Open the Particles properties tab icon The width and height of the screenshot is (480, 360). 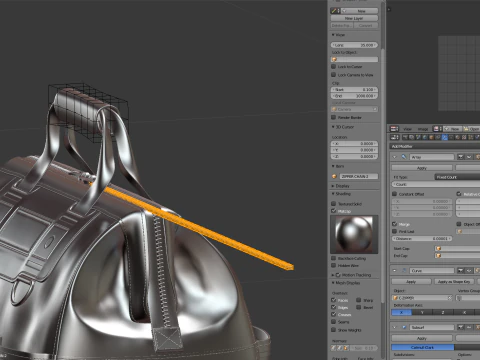(x=471, y=137)
